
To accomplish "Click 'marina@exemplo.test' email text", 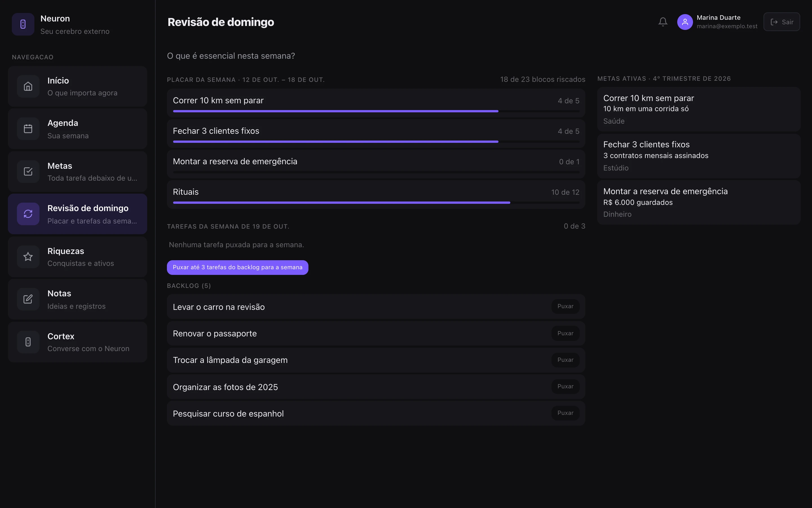I will point(727,26).
